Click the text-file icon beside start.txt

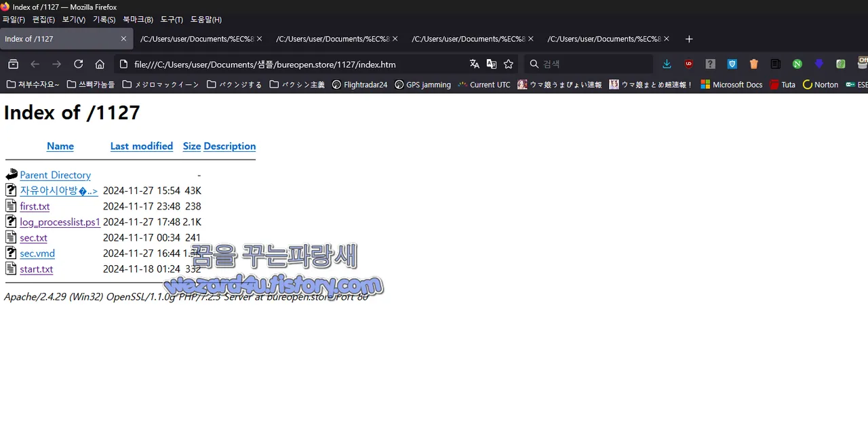point(11,269)
